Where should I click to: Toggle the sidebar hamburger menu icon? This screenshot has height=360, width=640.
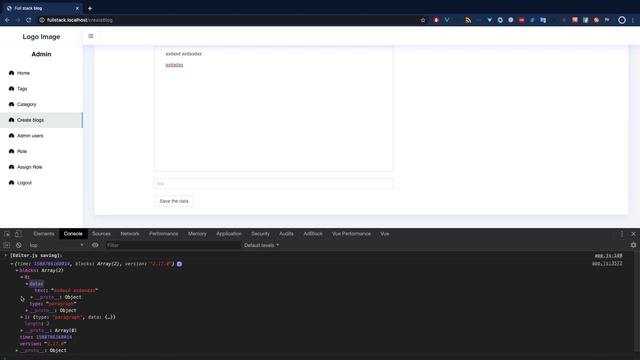91,36
